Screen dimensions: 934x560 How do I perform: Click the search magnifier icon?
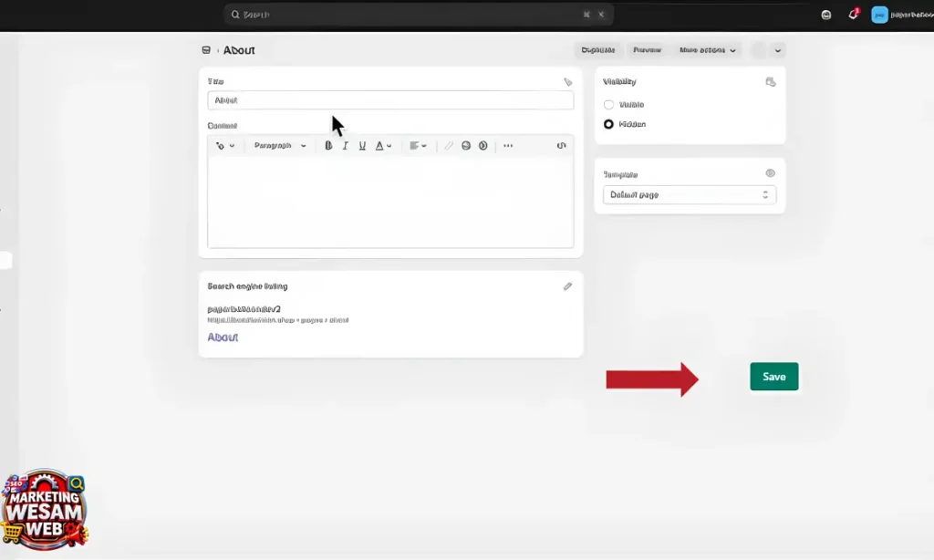pos(235,15)
